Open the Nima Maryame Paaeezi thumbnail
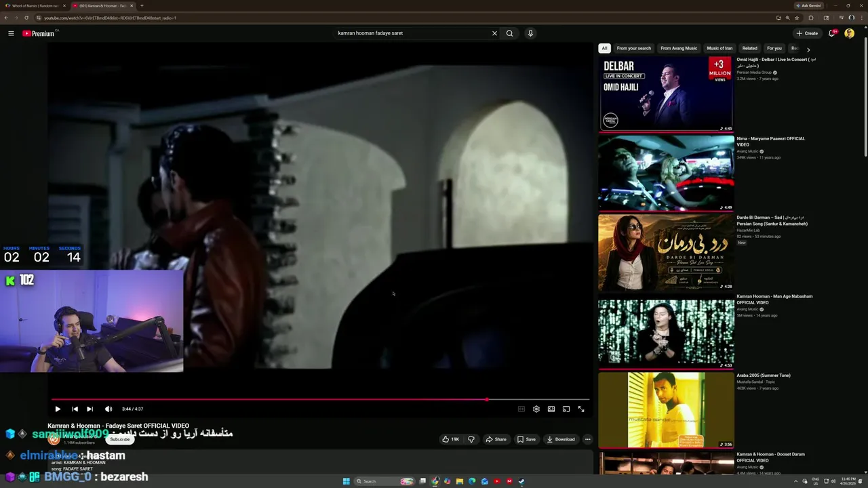Screen dimensions: 868x488 click(x=666, y=173)
